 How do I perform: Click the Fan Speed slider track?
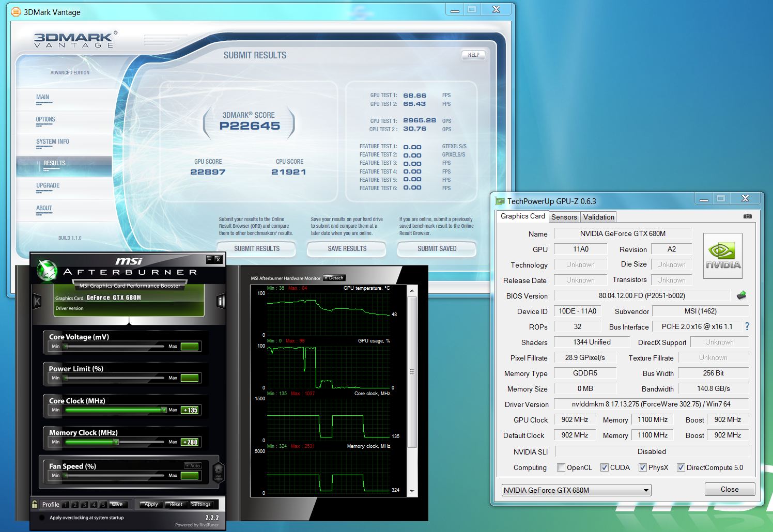coord(114,475)
